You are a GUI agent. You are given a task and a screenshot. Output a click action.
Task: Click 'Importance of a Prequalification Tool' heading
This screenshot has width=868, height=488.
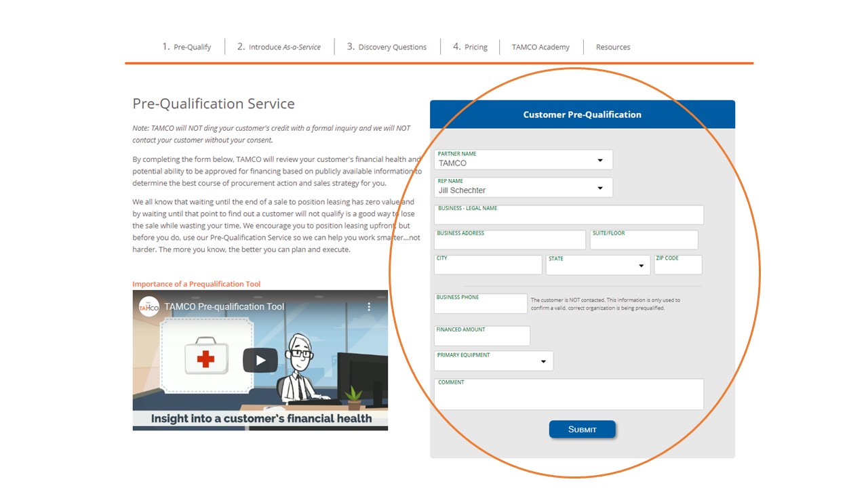(197, 284)
